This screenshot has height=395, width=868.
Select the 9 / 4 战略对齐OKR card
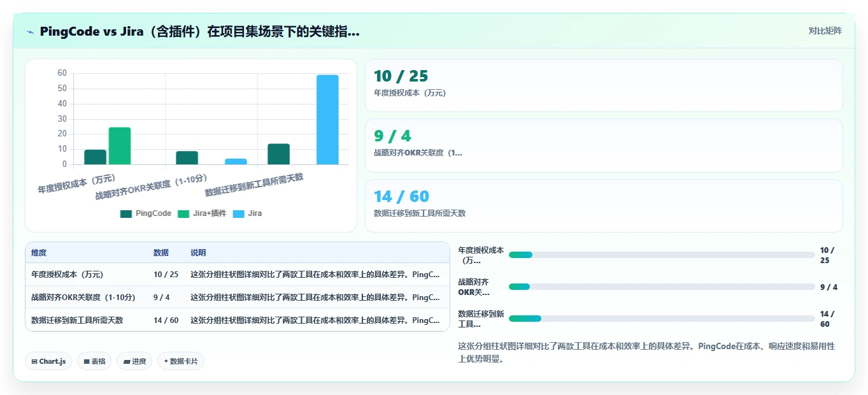pos(604,145)
